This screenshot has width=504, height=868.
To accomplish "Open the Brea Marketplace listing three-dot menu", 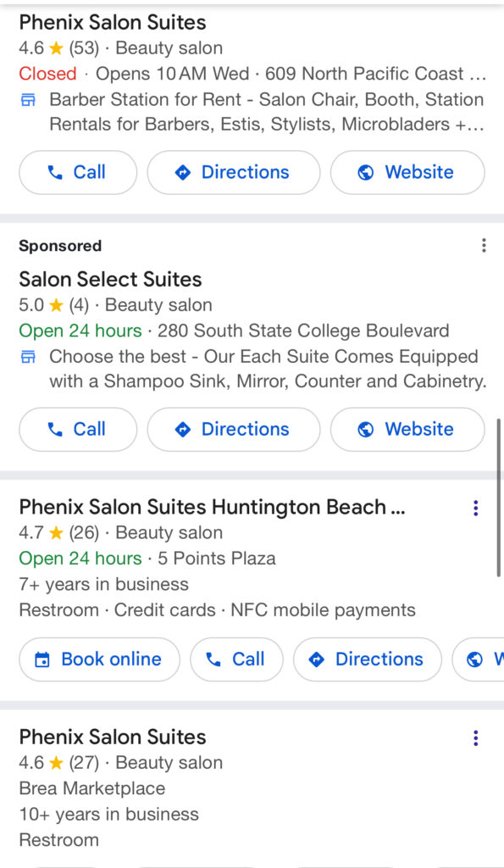I will [x=475, y=737].
